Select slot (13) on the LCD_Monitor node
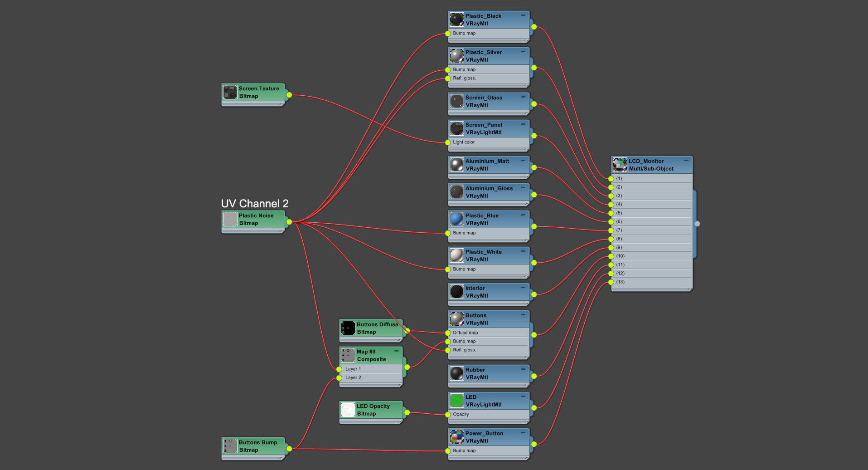This screenshot has height=470, width=868. [652, 282]
